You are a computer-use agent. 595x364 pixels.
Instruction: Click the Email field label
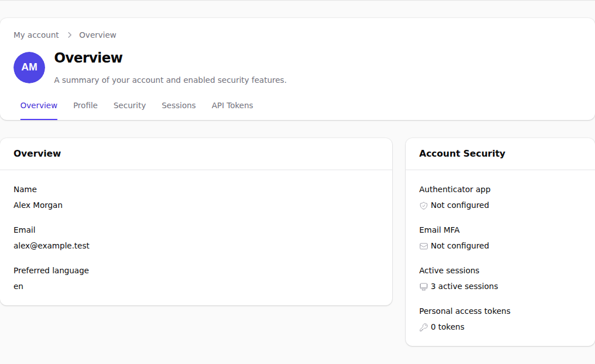[x=24, y=230]
